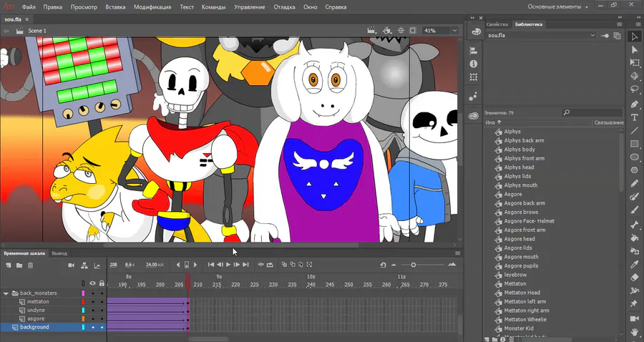
Task: Toggle visibility dot of mettaton layer
Action: click(x=93, y=302)
